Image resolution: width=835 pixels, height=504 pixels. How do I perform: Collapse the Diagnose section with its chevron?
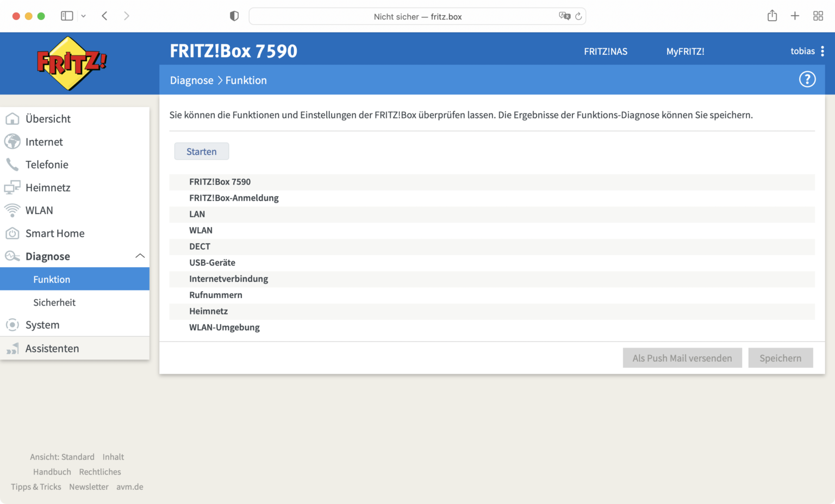pyautogui.click(x=140, y=255)
